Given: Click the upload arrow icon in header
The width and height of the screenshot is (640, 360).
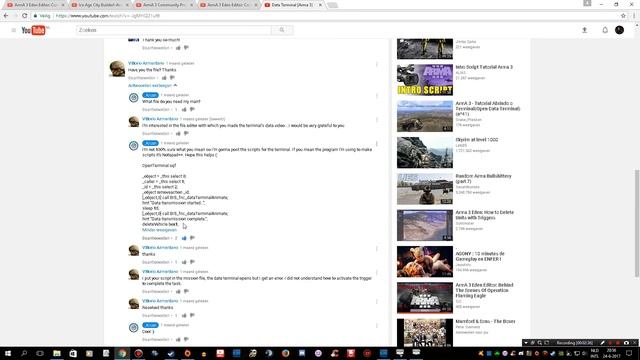Looking at the screenshot, I should (x=584, y=30).
